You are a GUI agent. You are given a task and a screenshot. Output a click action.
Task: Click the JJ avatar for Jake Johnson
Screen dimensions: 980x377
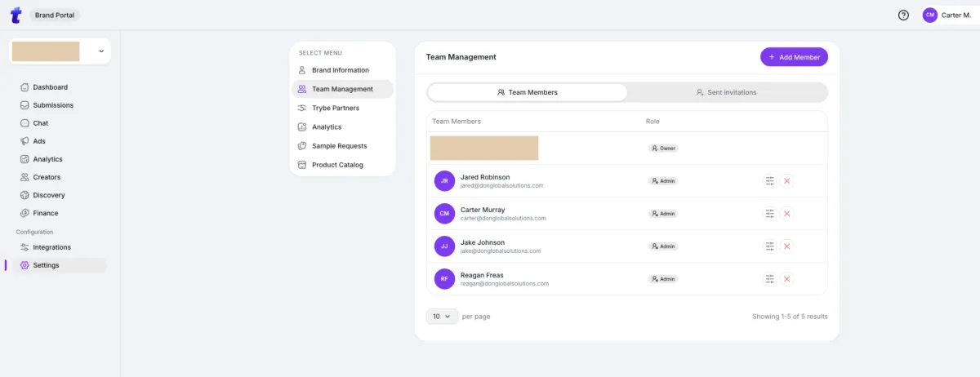coord(444,246)
